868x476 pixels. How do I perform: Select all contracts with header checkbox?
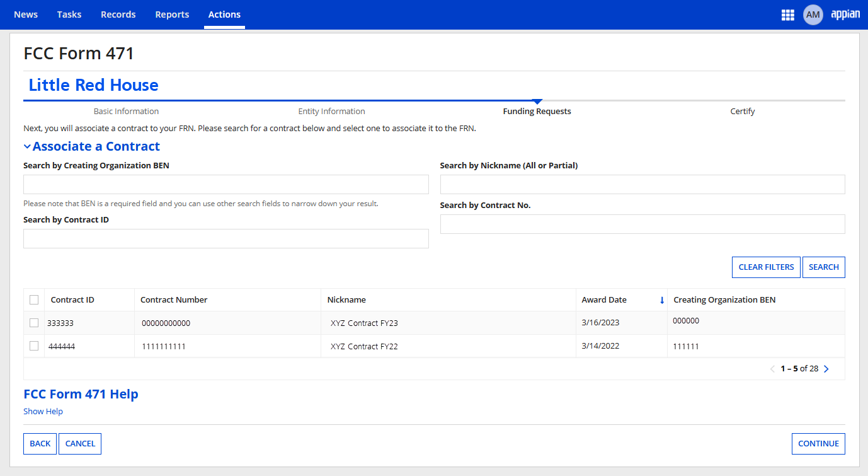click(34, 300)
